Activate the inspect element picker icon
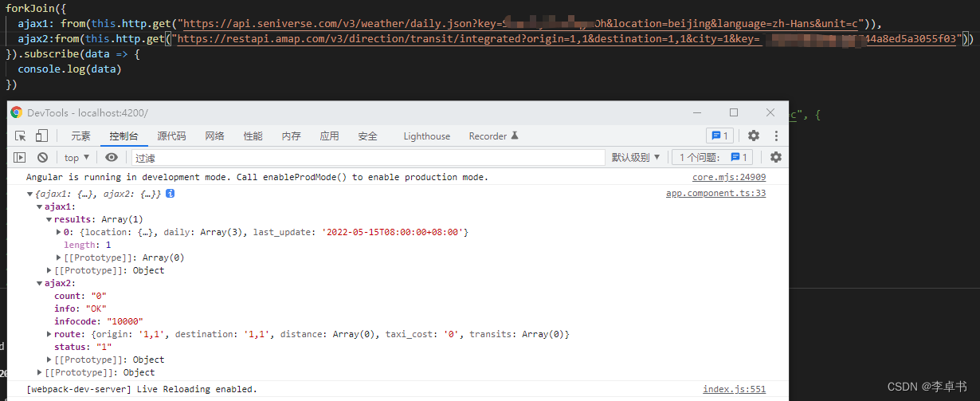Image resolution: width=980 pixels, height=401 pixels. coord(21,136)
